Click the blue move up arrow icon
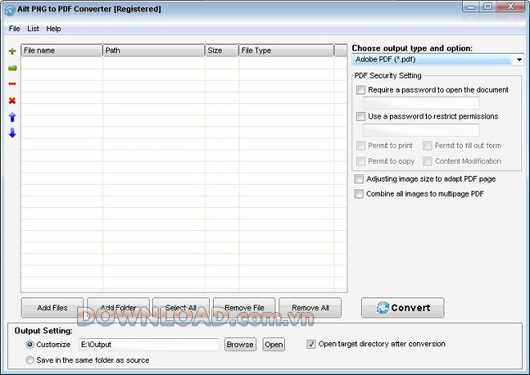The width and height of the screenshot is (530, 375). pos(13,117)
